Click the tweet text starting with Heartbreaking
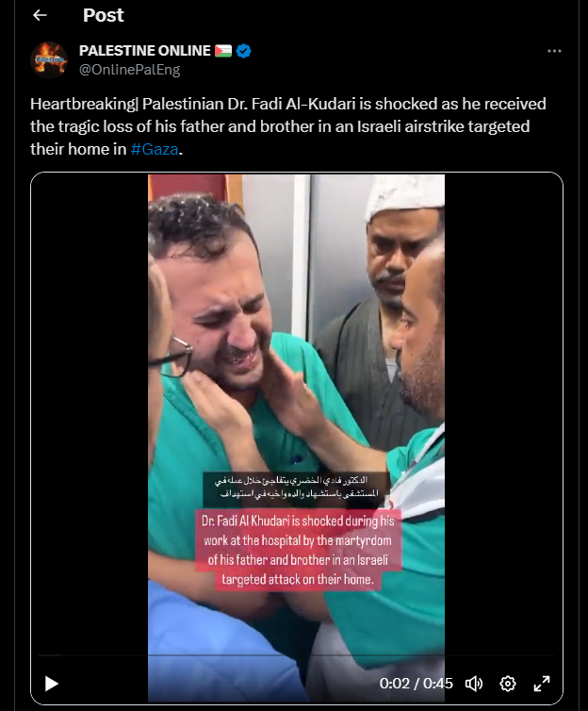This screenshot has width=588, height=711. pyautogui.click(x=288, y=126)
